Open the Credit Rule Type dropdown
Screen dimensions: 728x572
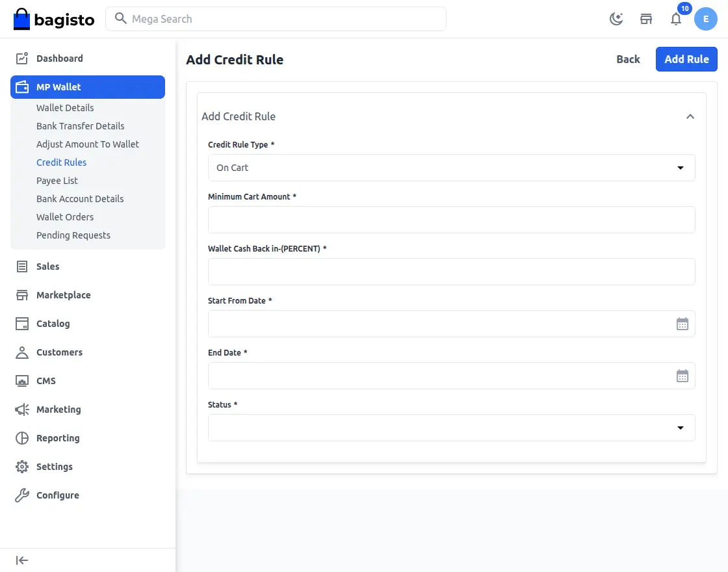pyautogui.click(x=451, y=168)
